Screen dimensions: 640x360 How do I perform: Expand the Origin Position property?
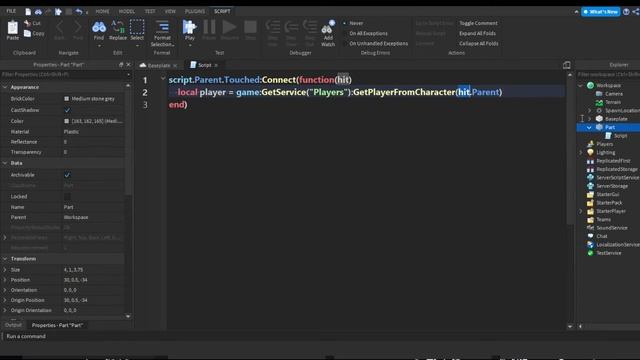tap(5, 300)
